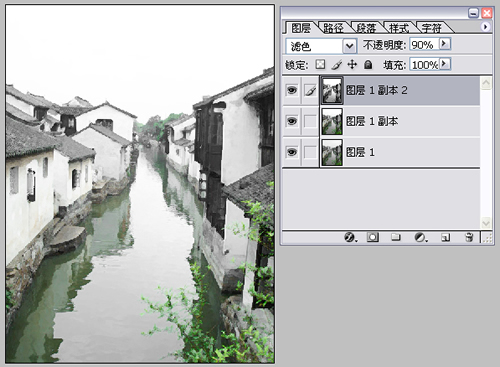Click the lock all padlock icon
500x367 pixels.
[x=368, y=64]
